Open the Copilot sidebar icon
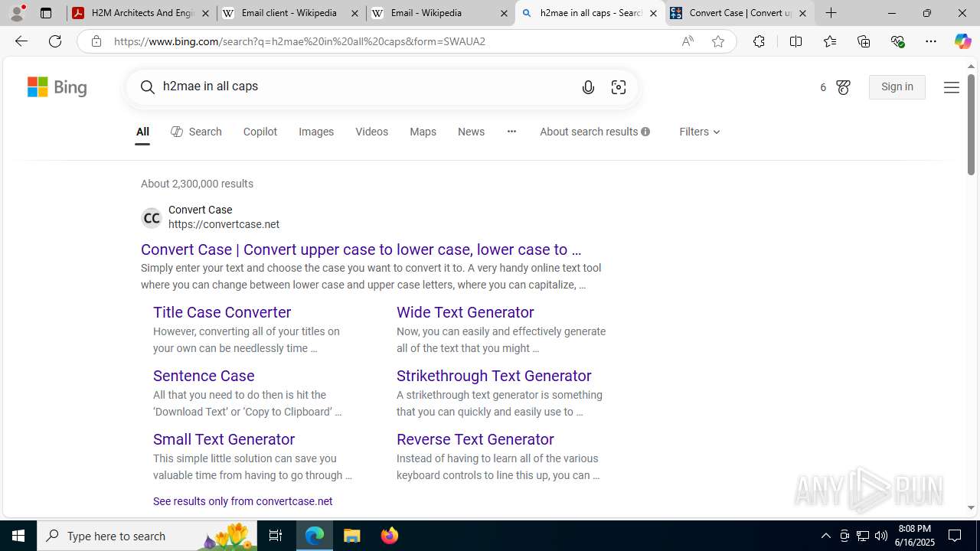The image size is (980, 551). tap(962, 41)
